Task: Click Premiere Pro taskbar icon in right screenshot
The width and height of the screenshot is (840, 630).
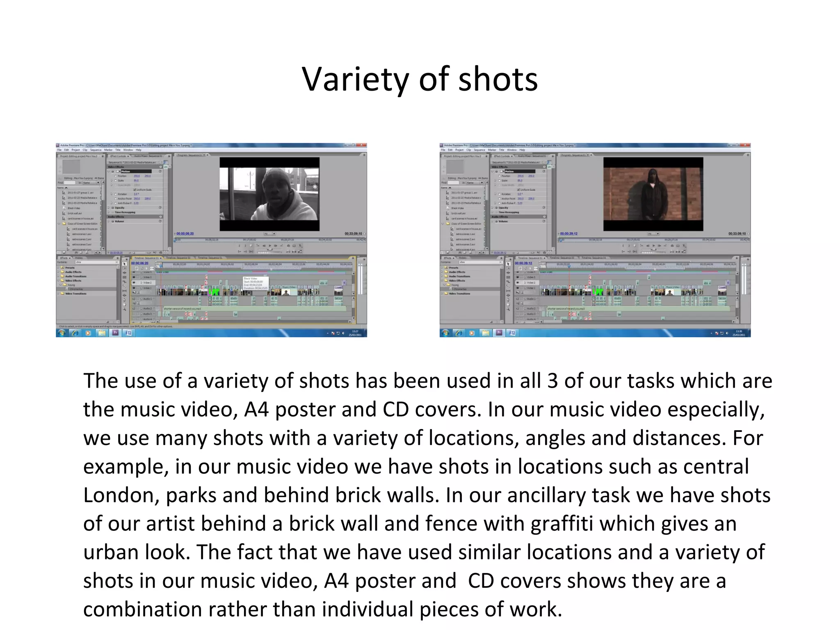Action: pos(499,333)
